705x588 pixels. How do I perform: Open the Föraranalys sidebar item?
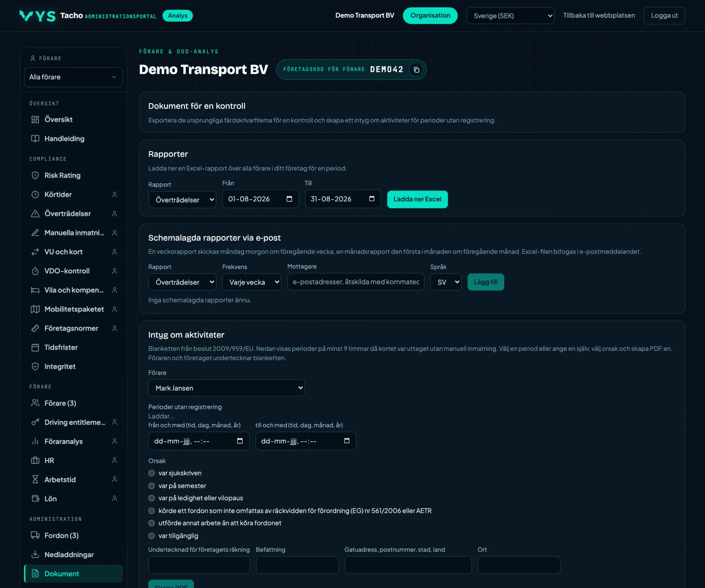pos(73,441)
